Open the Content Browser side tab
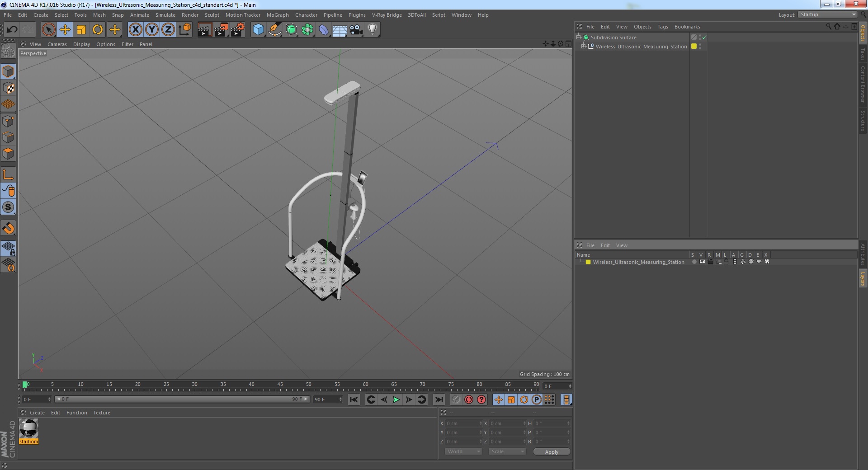Screen dimensions: 868x470 click(863, 84)
